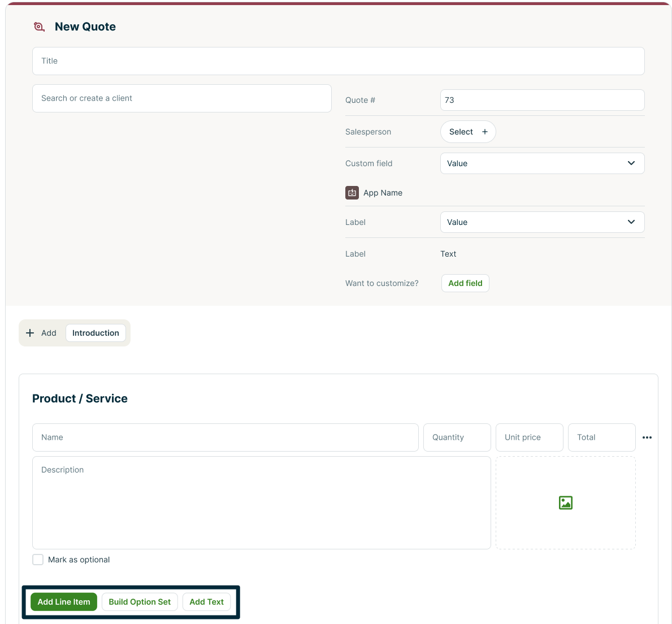Focus the quote Title input field
The height and width of the screenshot is (624, 672).
[338, 61]
